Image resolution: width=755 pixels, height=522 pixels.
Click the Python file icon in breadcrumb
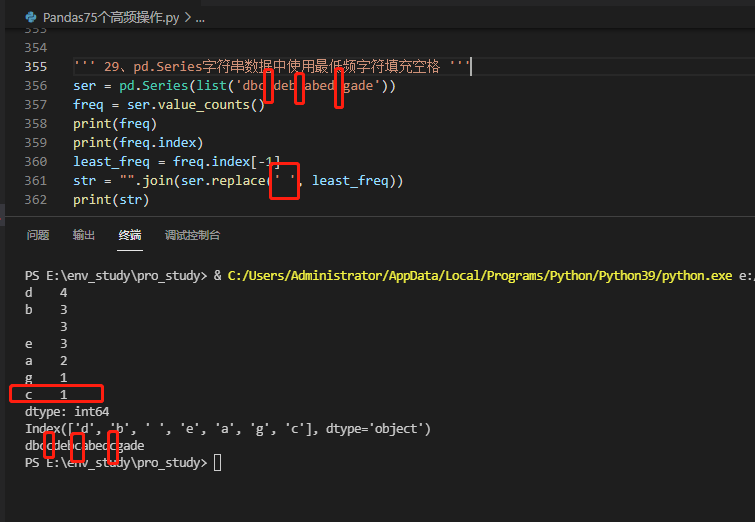31,18
